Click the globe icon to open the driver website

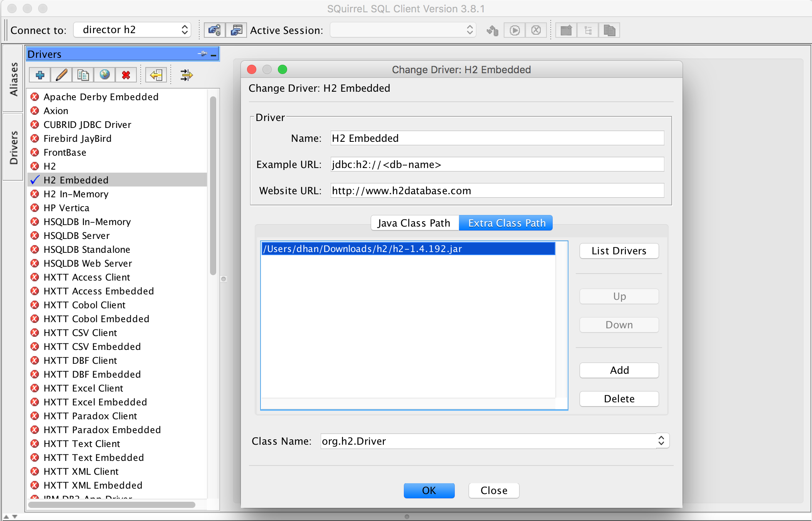pos(104,75)
